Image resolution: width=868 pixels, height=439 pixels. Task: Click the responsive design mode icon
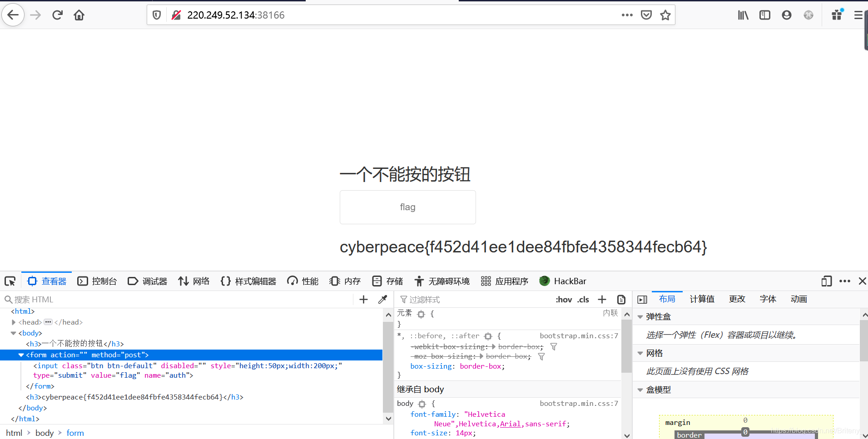(x=826, y=281)
